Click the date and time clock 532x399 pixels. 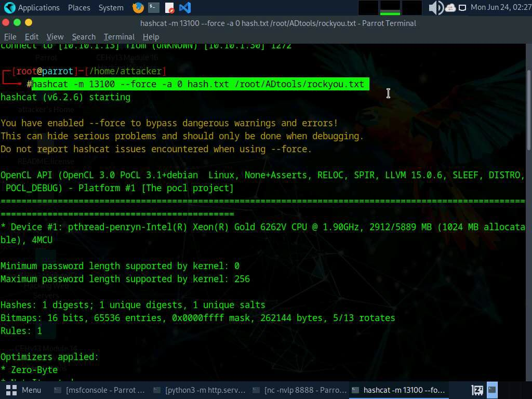pyautogui.click(x=500, y=8)
